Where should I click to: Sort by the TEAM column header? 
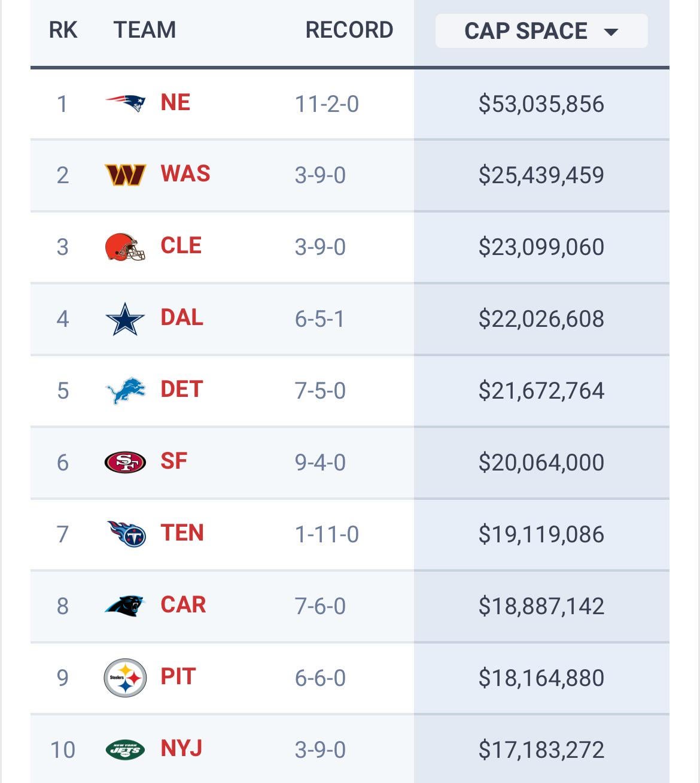145,30
